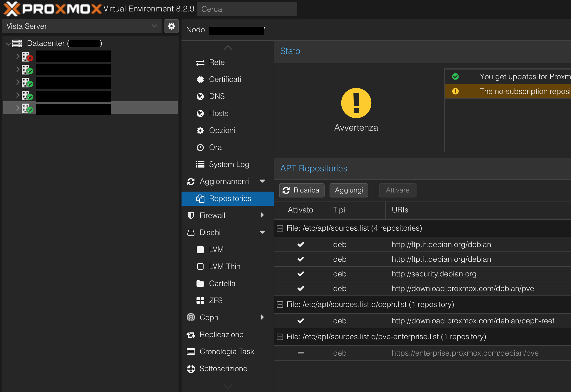
Task: Select Replicazione in the node menu
Action: tap(221, 334)
